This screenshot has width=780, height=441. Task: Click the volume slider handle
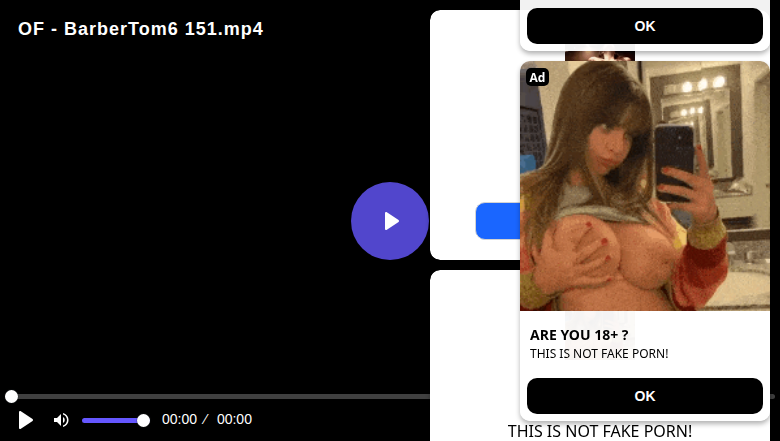pyautogui.click(x=143, y=421)
